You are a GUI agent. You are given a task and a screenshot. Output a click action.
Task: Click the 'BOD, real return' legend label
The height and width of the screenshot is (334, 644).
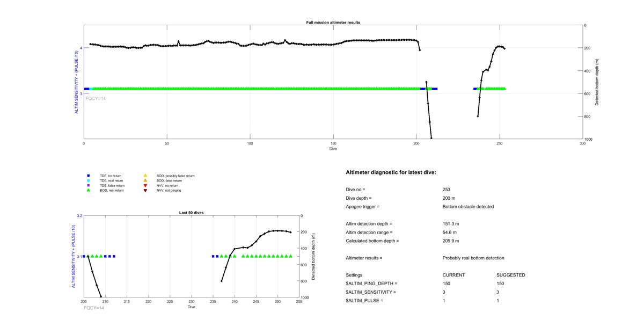pos(112,190)
